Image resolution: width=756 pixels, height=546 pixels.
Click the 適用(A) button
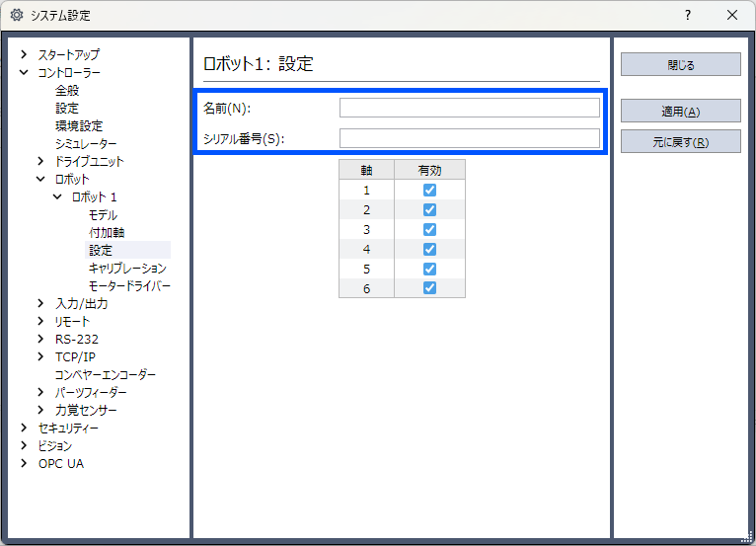tap(680, 111)
